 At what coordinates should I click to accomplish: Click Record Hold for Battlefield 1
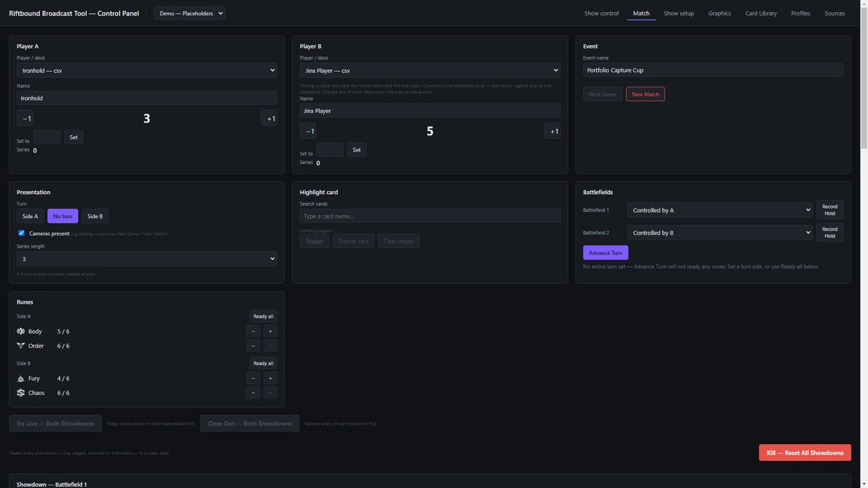click(x=830, y=210)
